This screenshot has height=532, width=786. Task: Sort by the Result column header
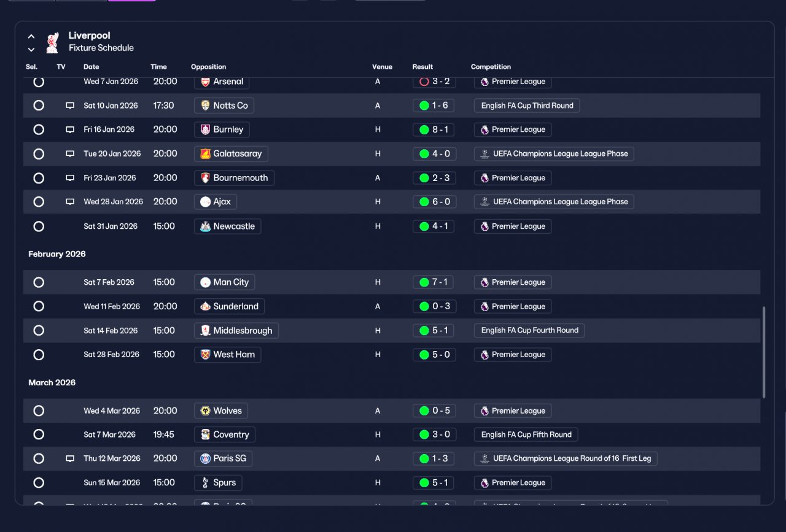pos(422,67)
